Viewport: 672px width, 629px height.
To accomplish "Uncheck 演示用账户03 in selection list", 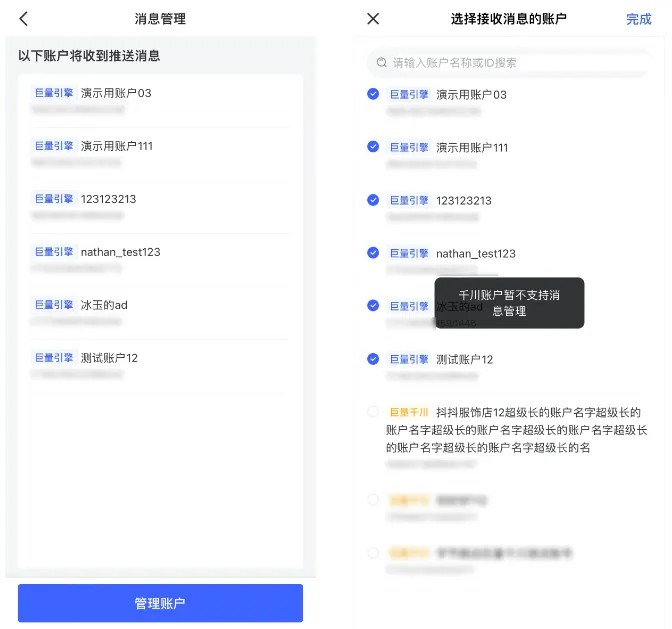I will click(x=373, y=94).
